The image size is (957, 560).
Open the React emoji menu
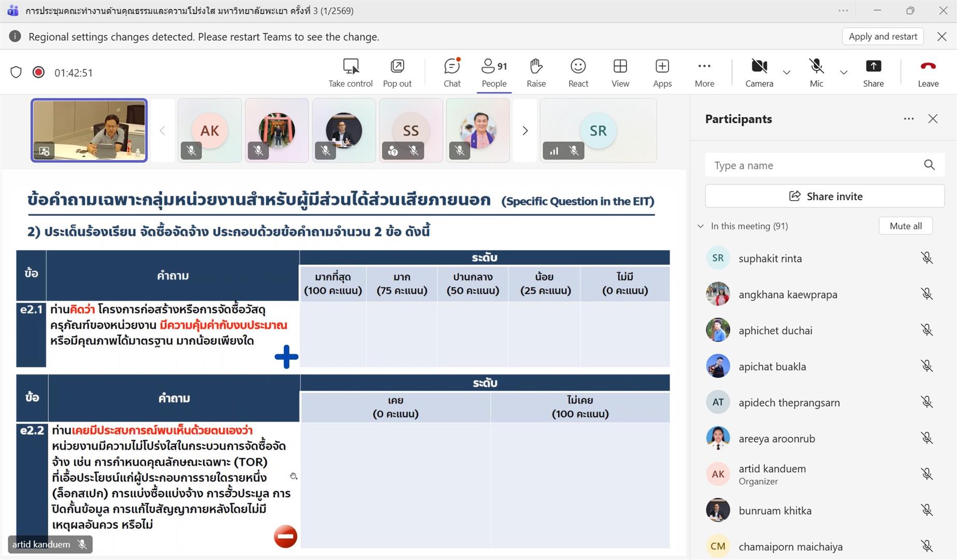[578, 72]
